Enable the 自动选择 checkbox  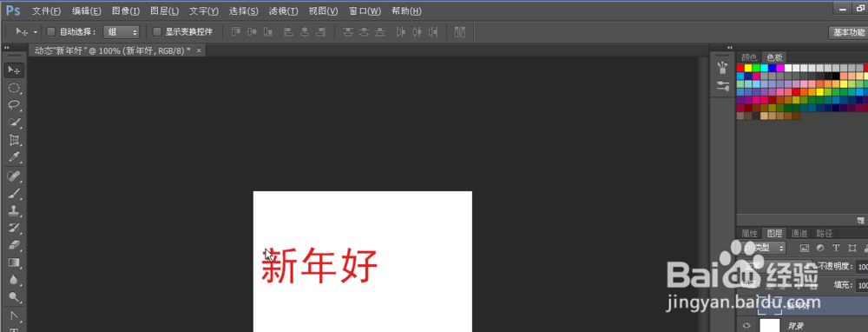[x=51, y=32]
